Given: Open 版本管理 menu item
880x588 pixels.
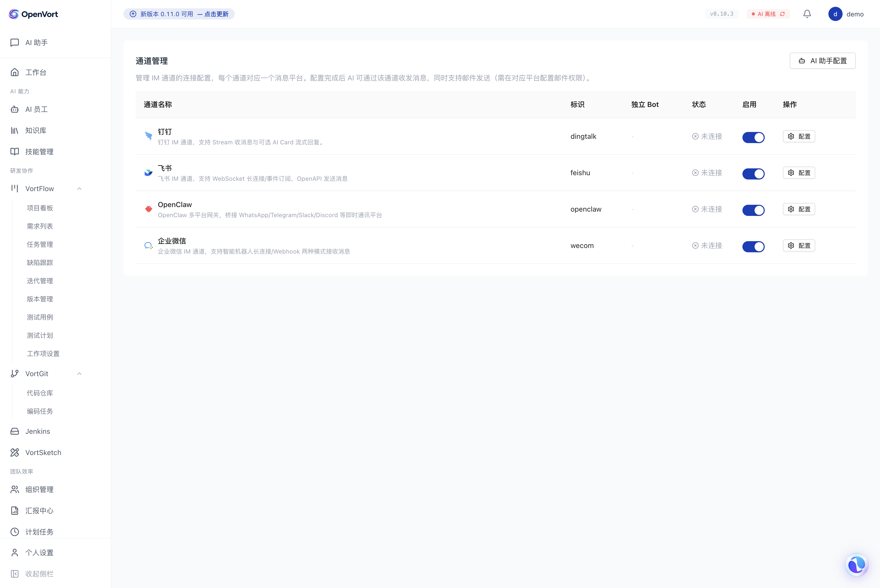Looking at the screenshot, I should [x=40, y=299].
